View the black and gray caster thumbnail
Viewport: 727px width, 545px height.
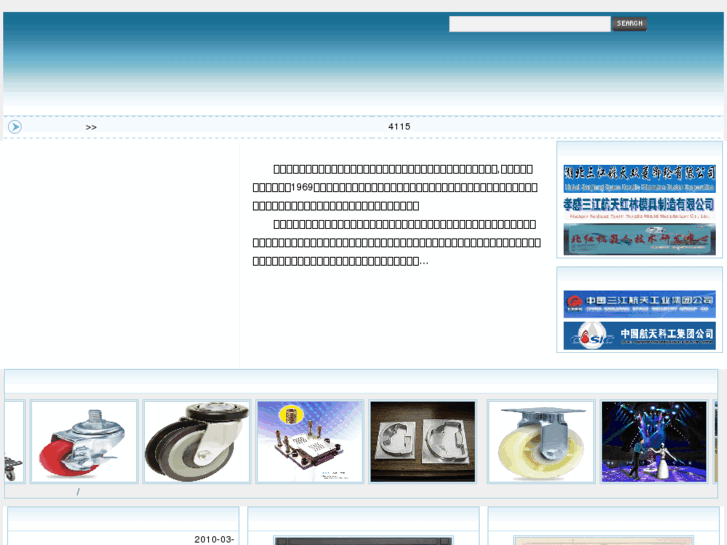click(x=197, y=442)
